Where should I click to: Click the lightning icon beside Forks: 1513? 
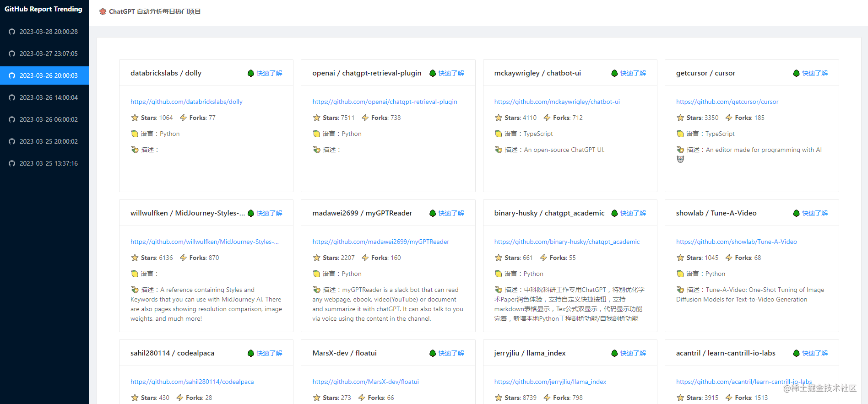click(729, 398)
